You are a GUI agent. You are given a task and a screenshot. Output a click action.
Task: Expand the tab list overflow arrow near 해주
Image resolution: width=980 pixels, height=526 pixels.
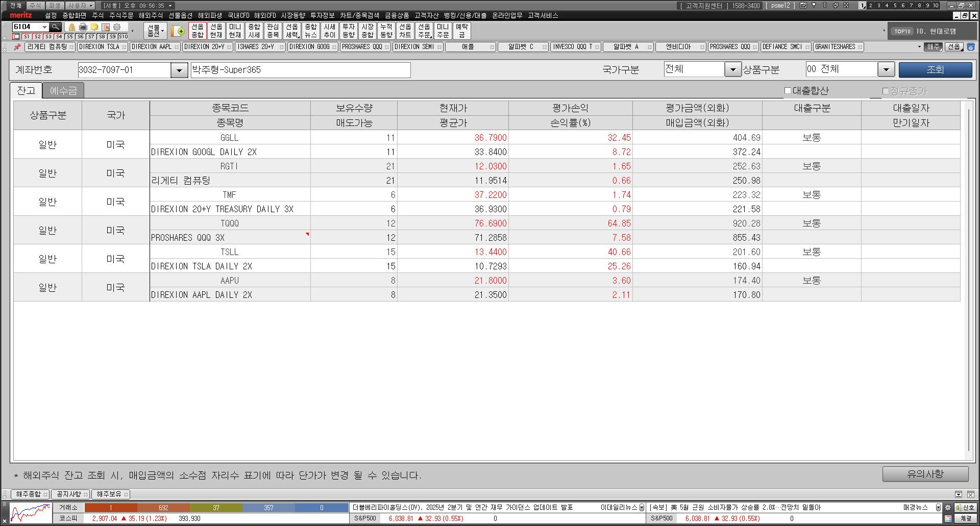[919, 47]
